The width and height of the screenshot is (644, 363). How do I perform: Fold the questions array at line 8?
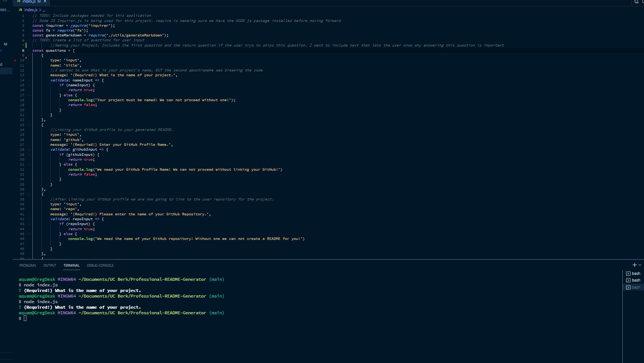point(29,51)
